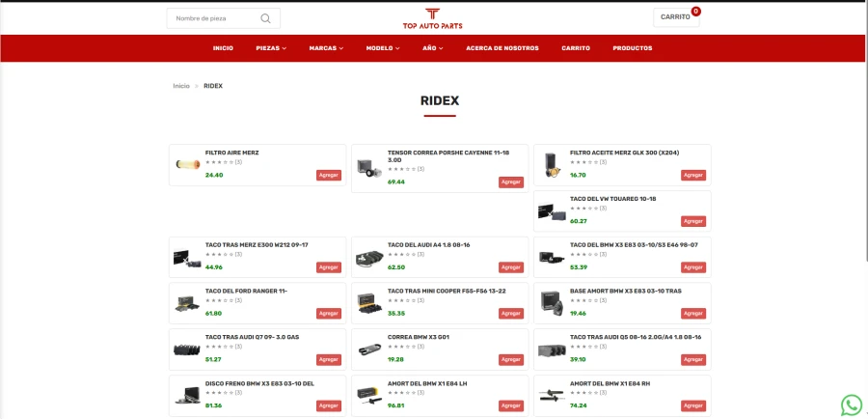Add FILTRO AIRE MERZ to cart

point(329,175)
